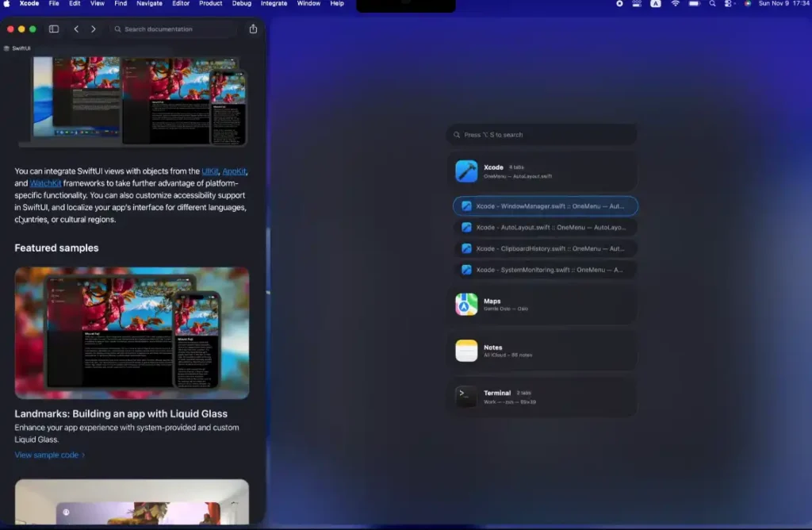Choose Xcode ClipboardHistory.swift window
This screenshot has height=530, width=812.
point(546,248)
